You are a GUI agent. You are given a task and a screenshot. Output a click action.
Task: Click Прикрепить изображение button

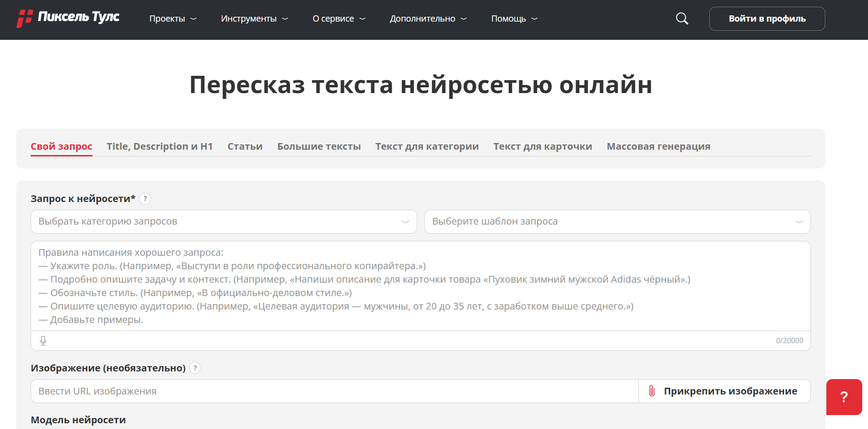pos(724,391)
